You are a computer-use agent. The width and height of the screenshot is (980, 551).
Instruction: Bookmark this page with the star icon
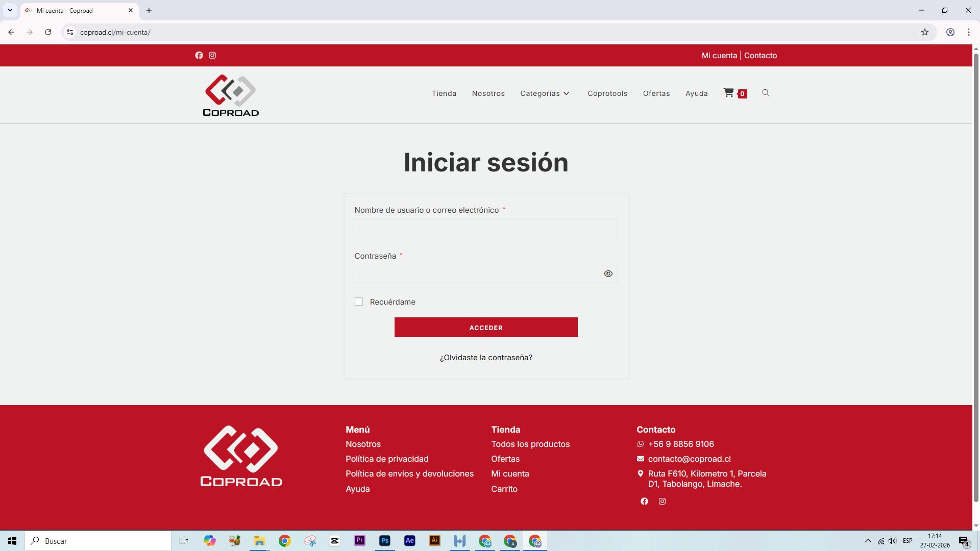(924, 32)
